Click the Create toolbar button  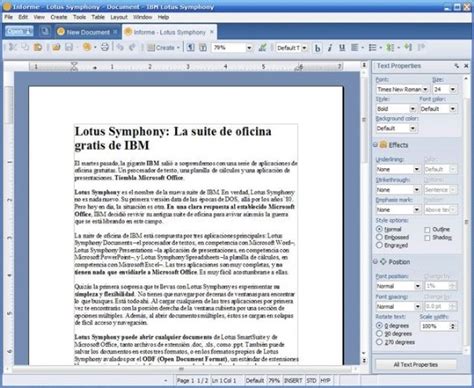tap(163, 48)
